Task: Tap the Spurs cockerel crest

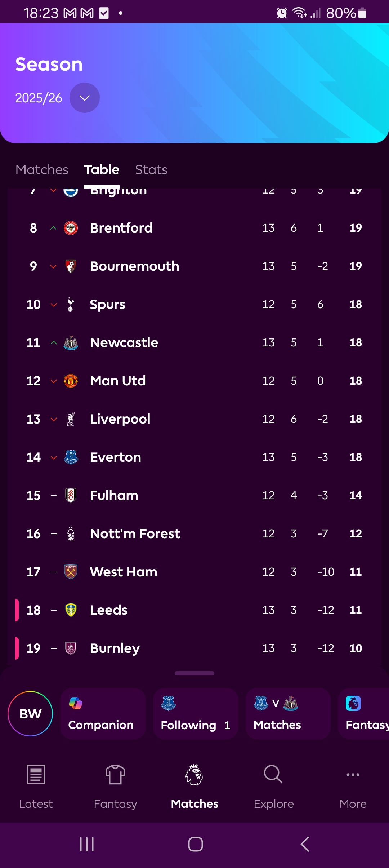Action: [71, 305]
